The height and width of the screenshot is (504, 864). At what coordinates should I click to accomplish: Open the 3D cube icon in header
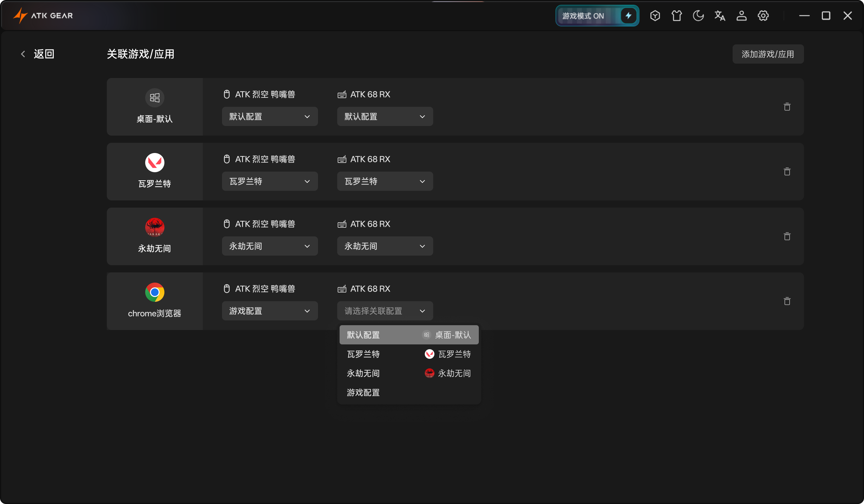pyautogui.click(x=655, y=16)
